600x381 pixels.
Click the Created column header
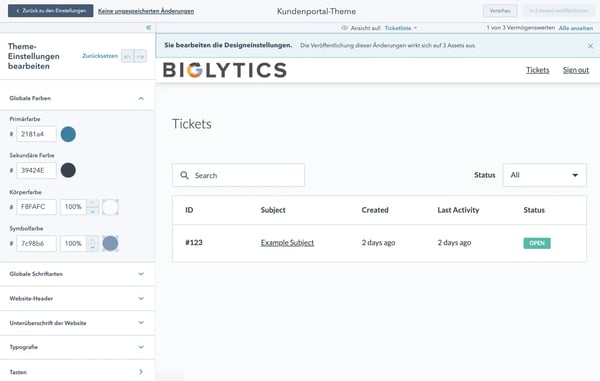pyautogui.click(x=375, y=210)
